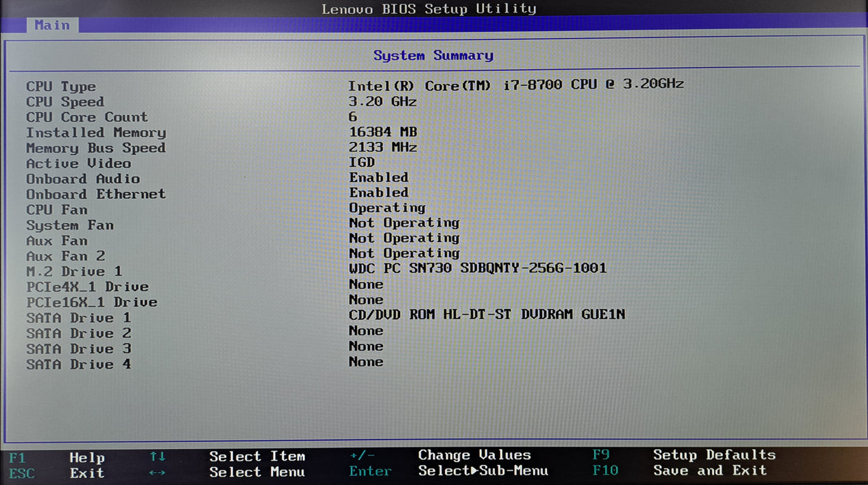Click the SATA Drive 3 None value
Image resolution: width=868 pixels, height=485 pixels.
(366, 346)
